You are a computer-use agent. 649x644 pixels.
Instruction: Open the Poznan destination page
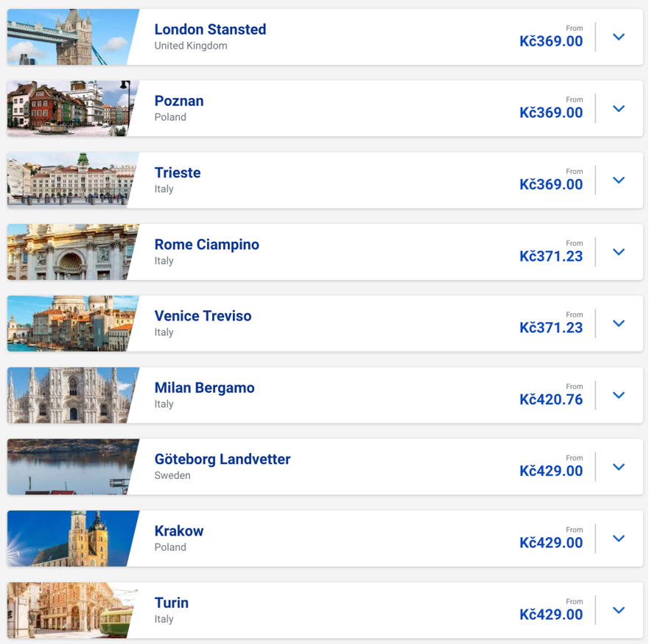coord(179,101)
